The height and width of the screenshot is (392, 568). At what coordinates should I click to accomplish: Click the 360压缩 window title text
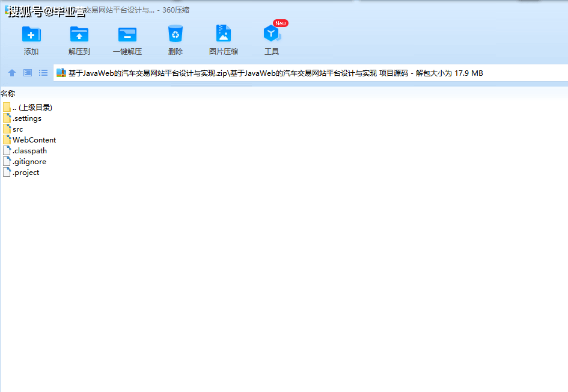click(x=176, y=10)
